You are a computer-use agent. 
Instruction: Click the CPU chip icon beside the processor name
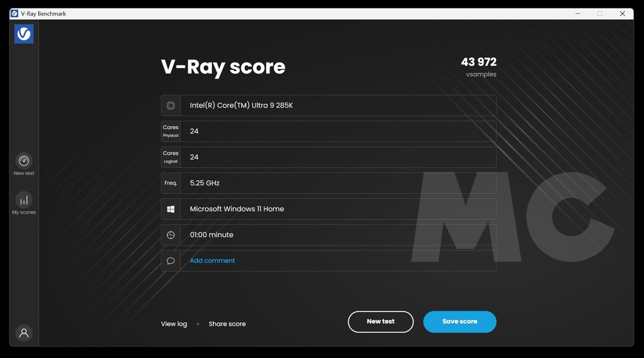pos(170,105)
